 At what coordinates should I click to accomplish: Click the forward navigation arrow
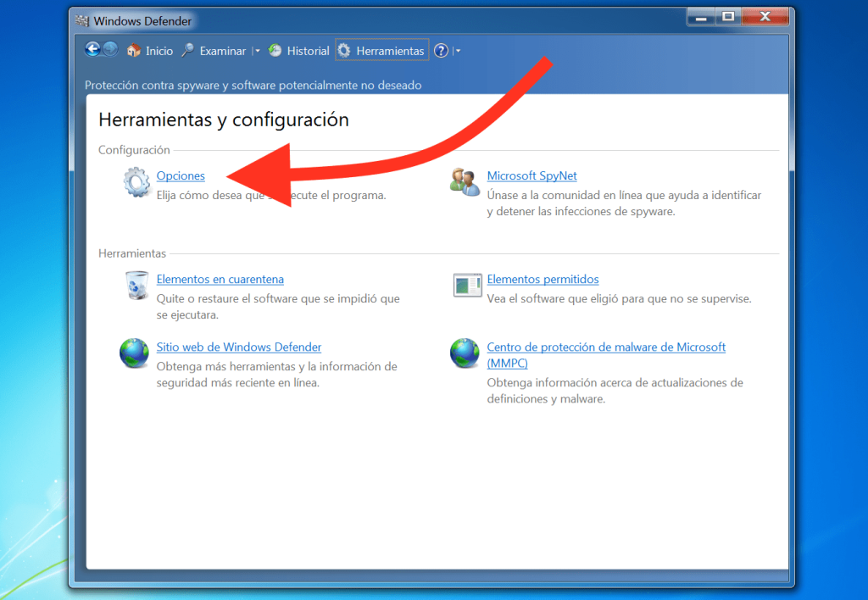[110, 50]
